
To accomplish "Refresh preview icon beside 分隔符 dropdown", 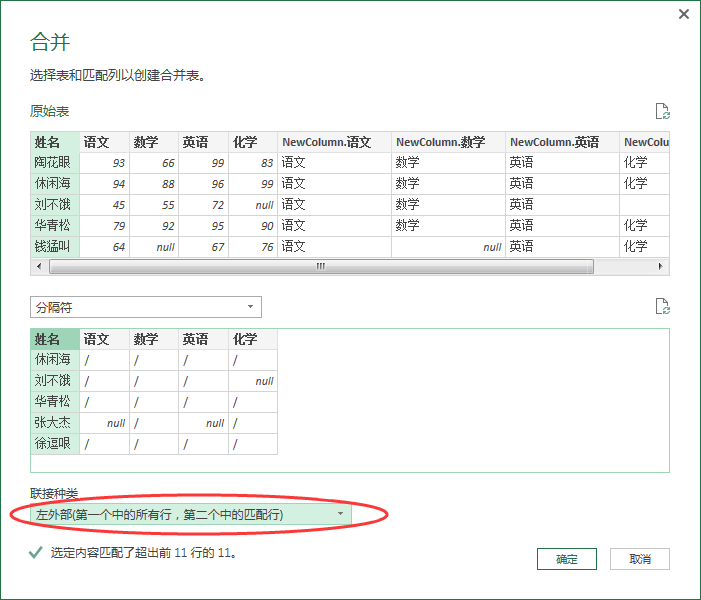I will pyautogui.click(x=662, y=306).
